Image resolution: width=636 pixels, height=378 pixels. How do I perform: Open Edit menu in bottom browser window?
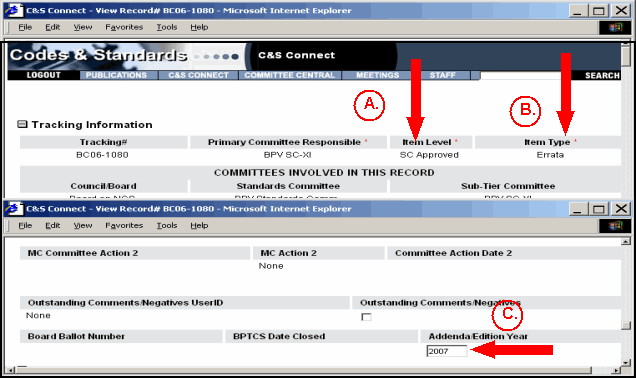(x=52, y=226)
